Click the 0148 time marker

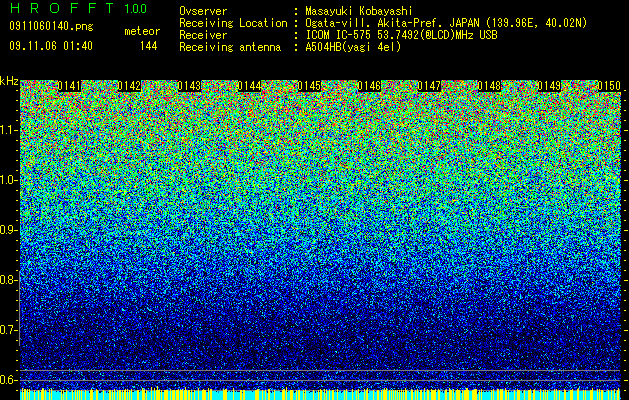489,86
